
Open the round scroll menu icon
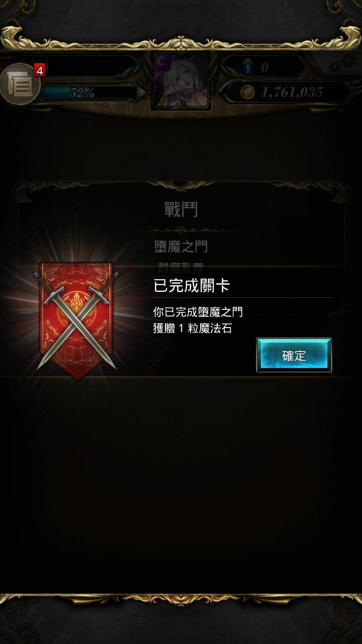[x=20, y=86]
